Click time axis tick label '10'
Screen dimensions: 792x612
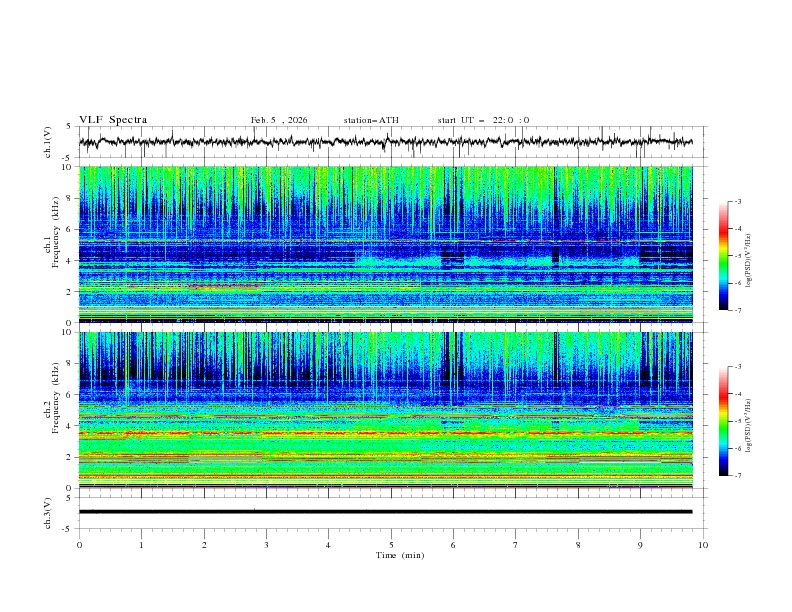click(x=703, y=545)
